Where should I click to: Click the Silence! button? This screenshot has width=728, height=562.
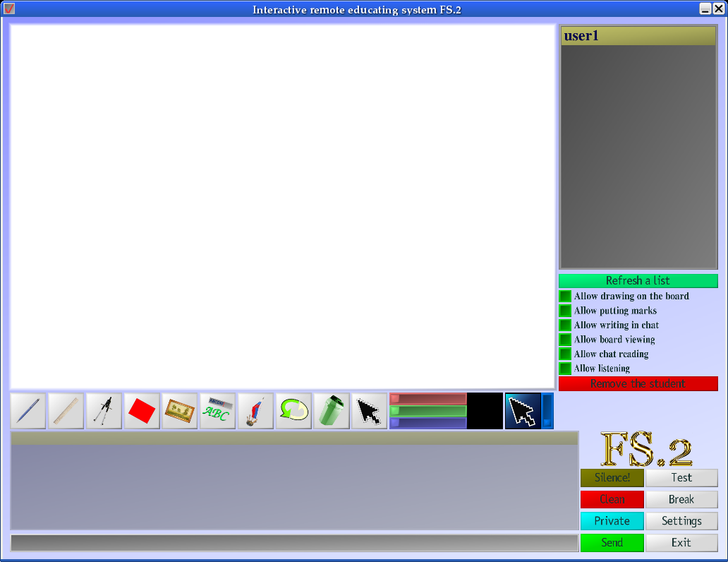click(612, 477)
